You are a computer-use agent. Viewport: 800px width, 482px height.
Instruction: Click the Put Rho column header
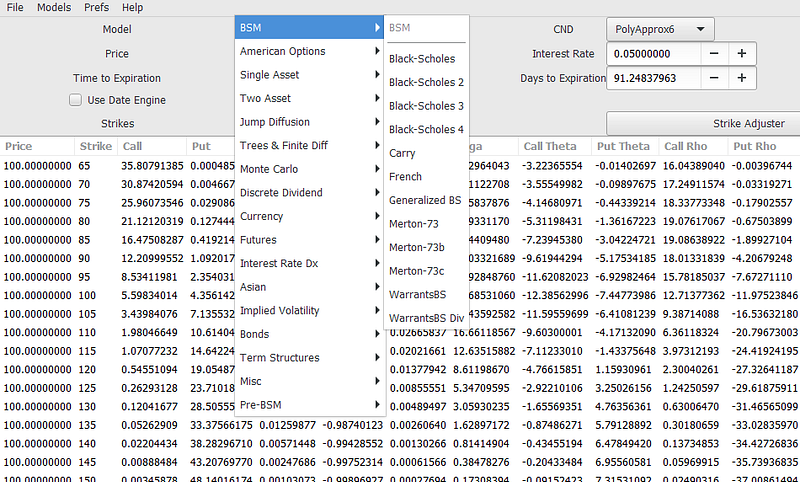[764, 146]
